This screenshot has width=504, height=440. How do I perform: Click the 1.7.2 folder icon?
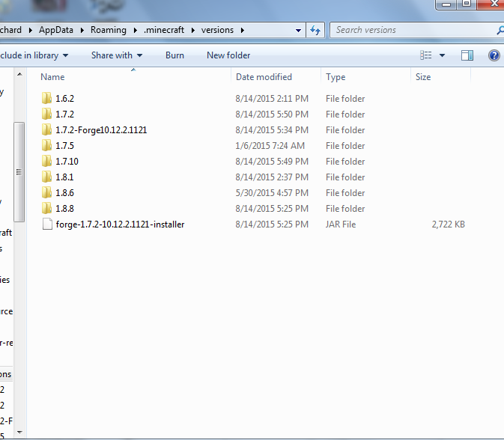pyautogui.click(x=46, y=114)
